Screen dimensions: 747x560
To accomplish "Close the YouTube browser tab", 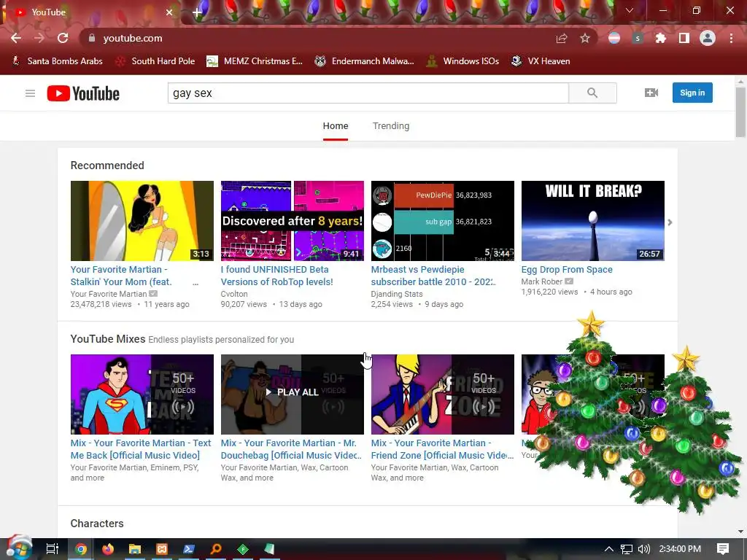I will click(x=169, y=12).
